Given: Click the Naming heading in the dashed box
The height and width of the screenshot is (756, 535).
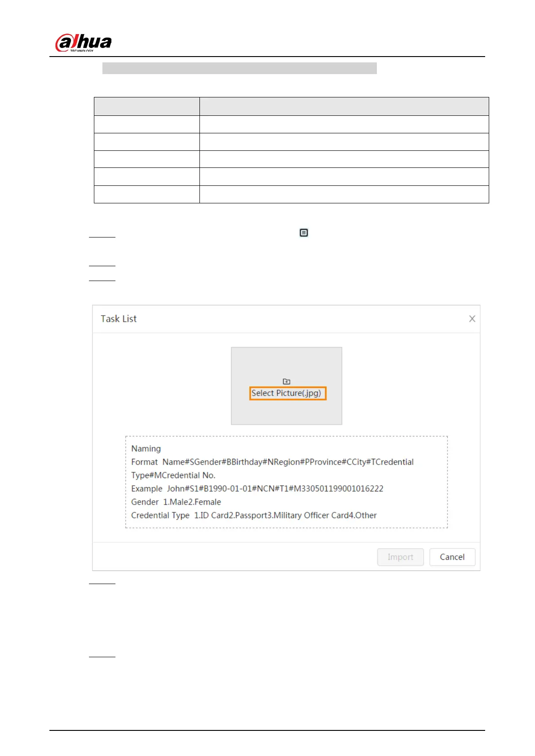Looking at the screenshot, I should point(146,448).
